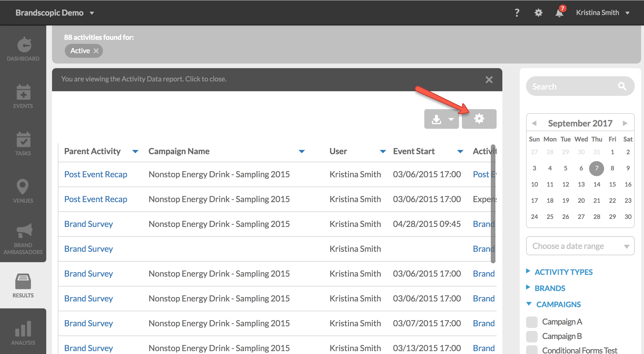The width and height of the screenshot is (644, 354).
Task: Open Kristina Smith user menu
Action: pos(603,13)
